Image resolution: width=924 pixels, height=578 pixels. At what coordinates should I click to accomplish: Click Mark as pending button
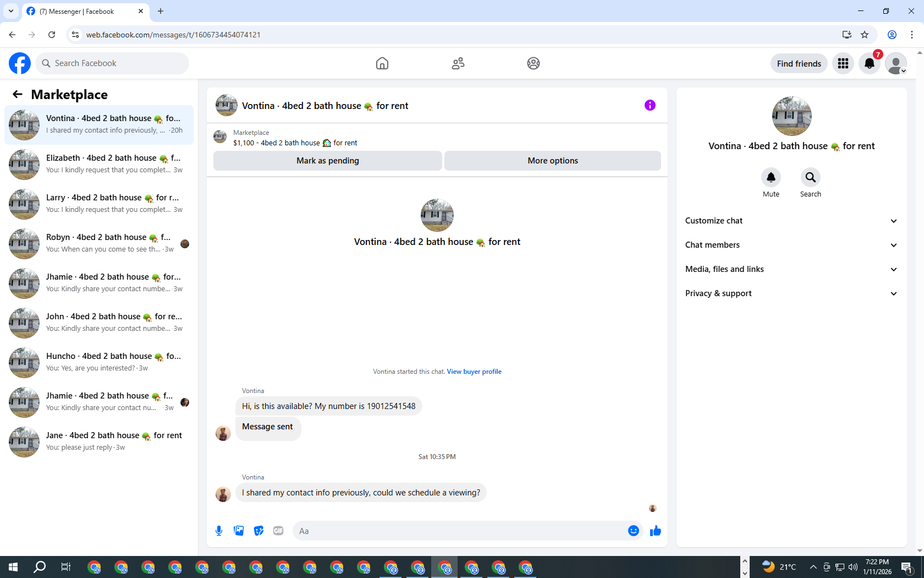(328, 161)
